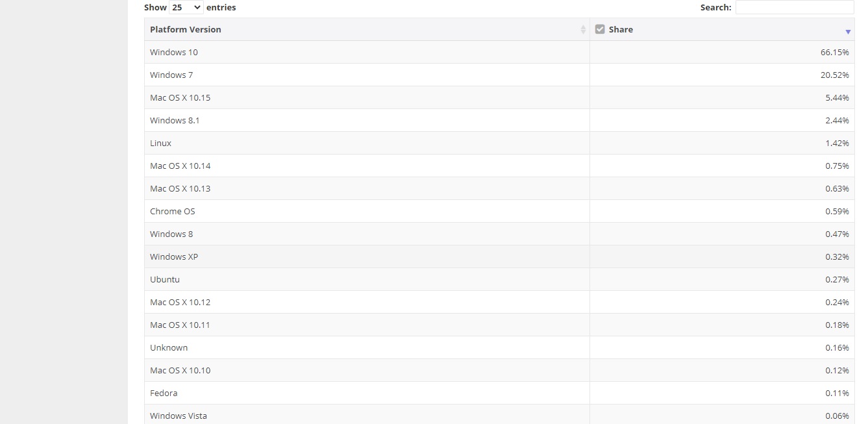
Task: Click the 0.47% share value
Action: 837,234
